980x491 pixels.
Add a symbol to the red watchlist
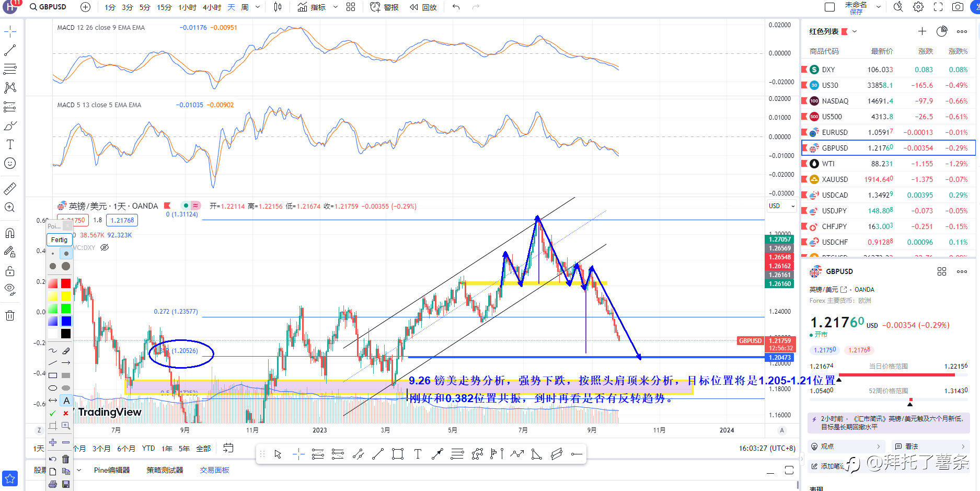click(x=922, y=31)
